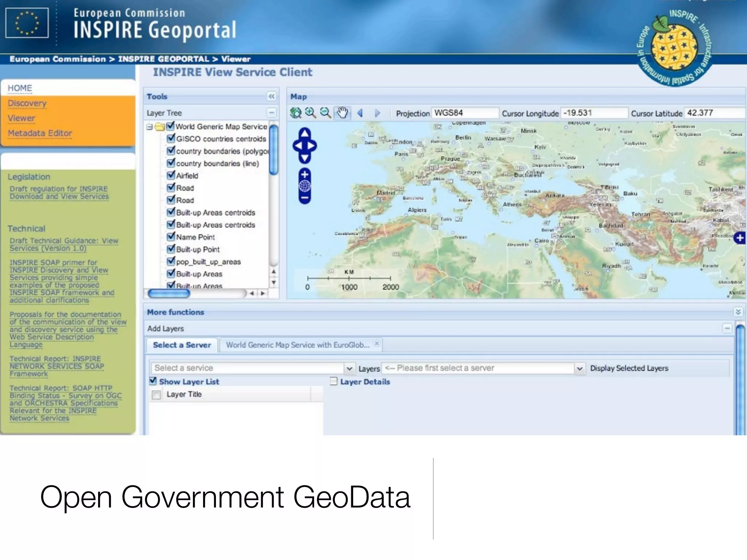Viewport: 747px width, 560px height.
Task: Collapse the Tools panel with double-arrow icon
Action: [x=271, y=96]
